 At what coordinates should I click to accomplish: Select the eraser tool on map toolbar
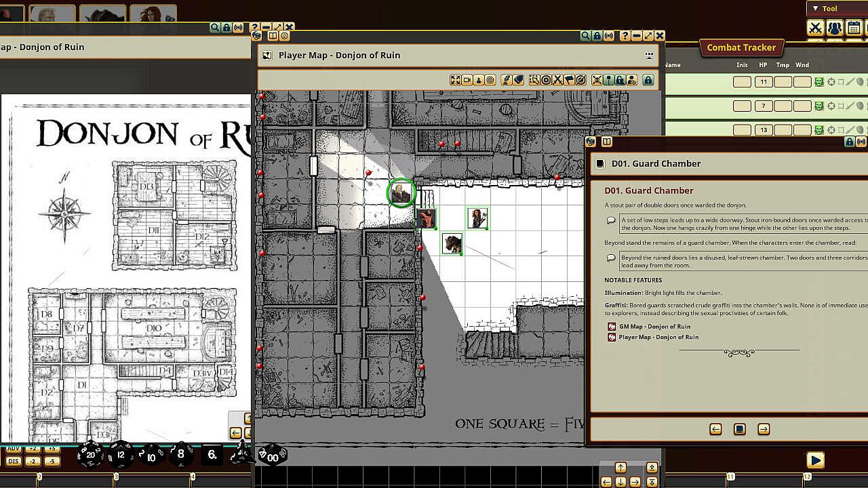coord(519,80)
